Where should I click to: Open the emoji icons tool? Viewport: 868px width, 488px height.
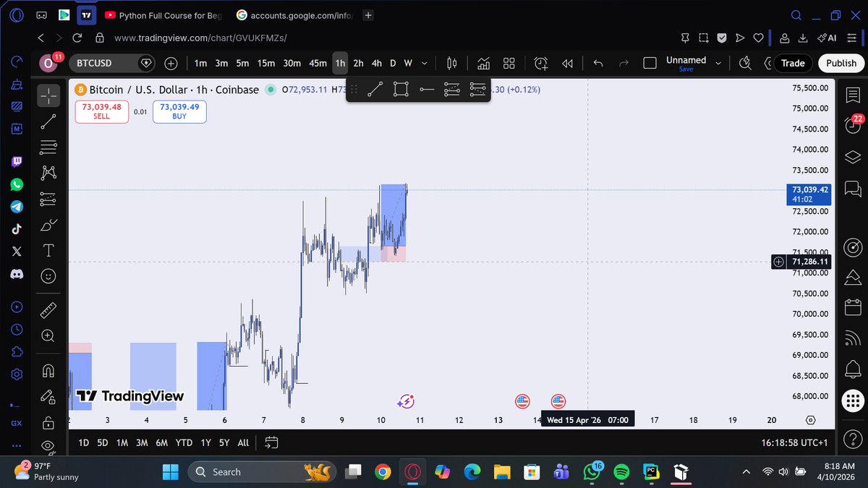(48, 276)
